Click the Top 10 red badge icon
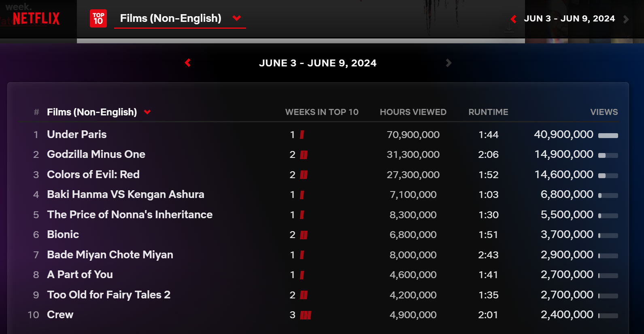The height and width of the screenshot is (334, 644). coord(98,19)
